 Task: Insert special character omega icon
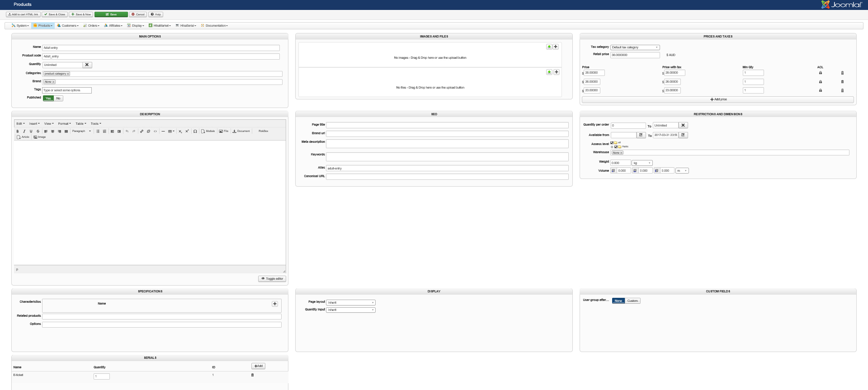[x=195, y=132]
